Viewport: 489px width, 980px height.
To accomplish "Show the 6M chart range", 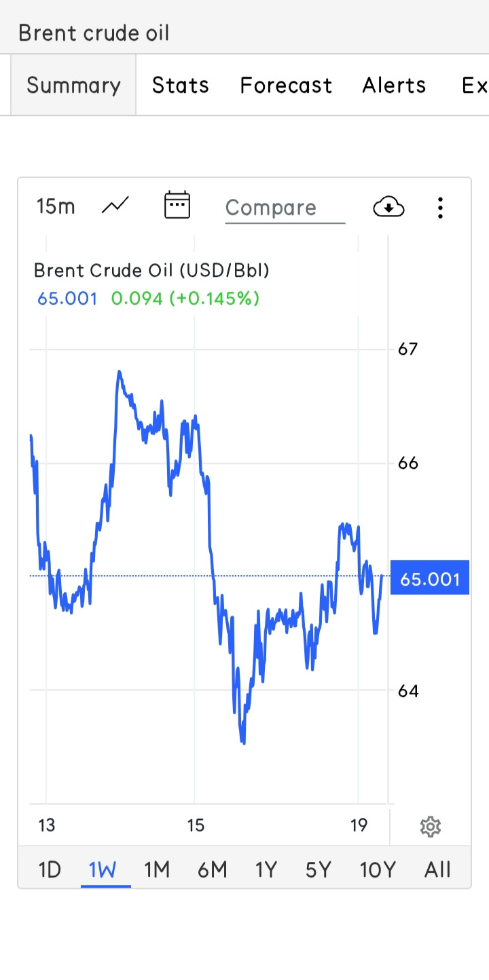I will click(212, 869).
